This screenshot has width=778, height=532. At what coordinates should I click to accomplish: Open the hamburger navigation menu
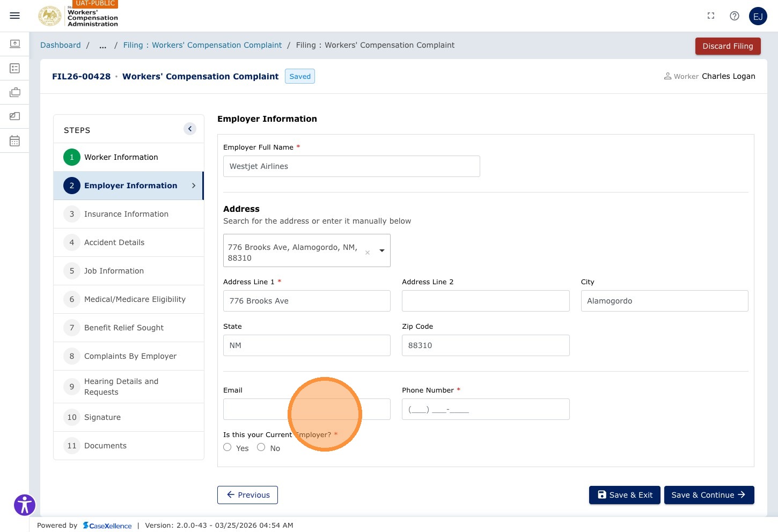15,16
